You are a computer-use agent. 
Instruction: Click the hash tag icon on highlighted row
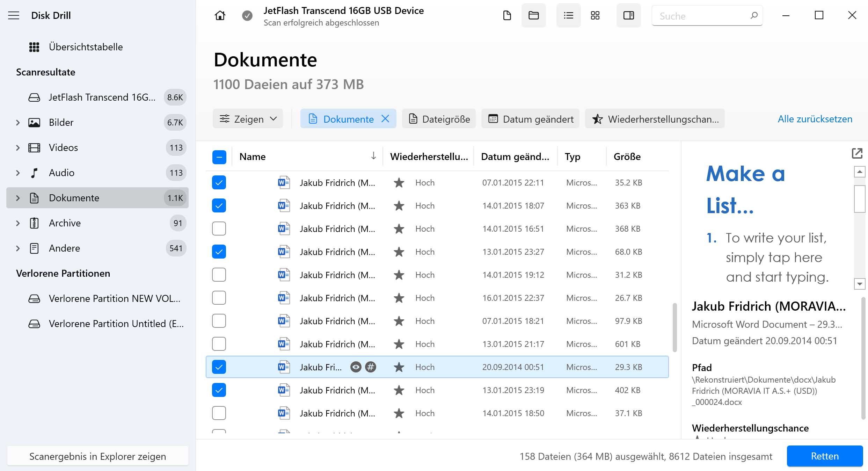click(372, 367)
